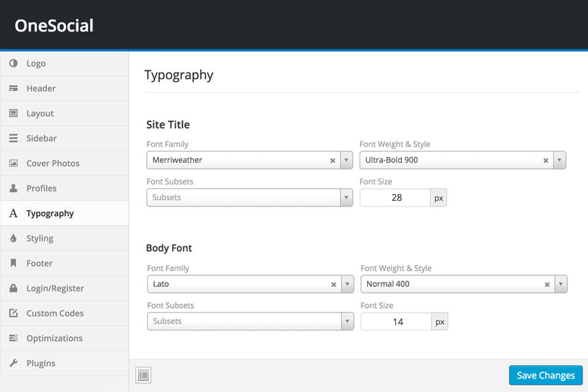Viewport: 588px width, 392px height.
Task: Click the Cover Photos image icon
Action: pyautogui.click(x=13, y=164)
